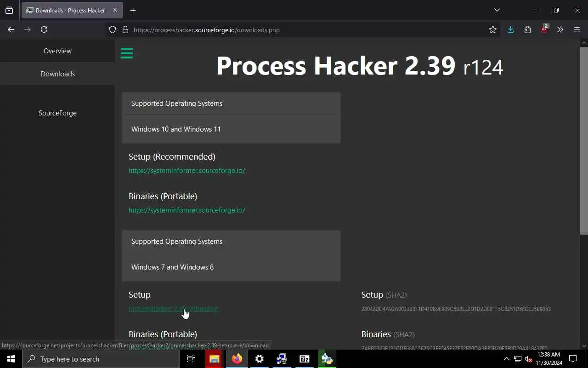The height and width of the screenshot is (368, 588).
Task: View site security padlock info
Action: 125,30
